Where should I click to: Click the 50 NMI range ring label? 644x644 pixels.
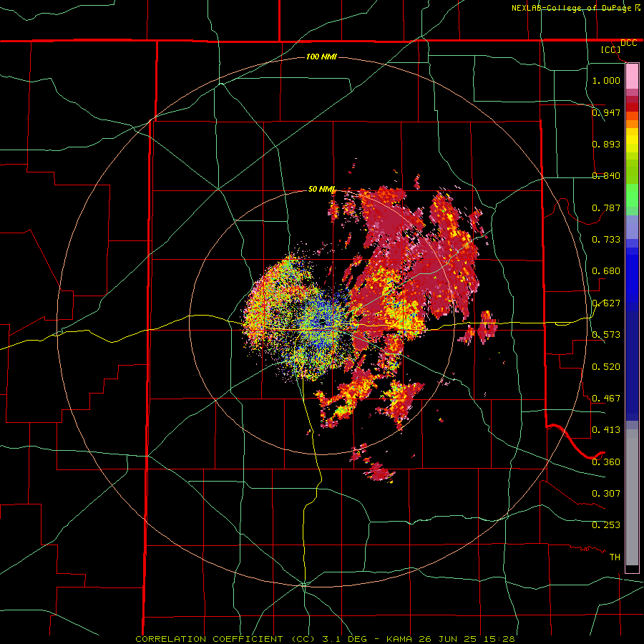pyautogui.click(x=321, y=189)
